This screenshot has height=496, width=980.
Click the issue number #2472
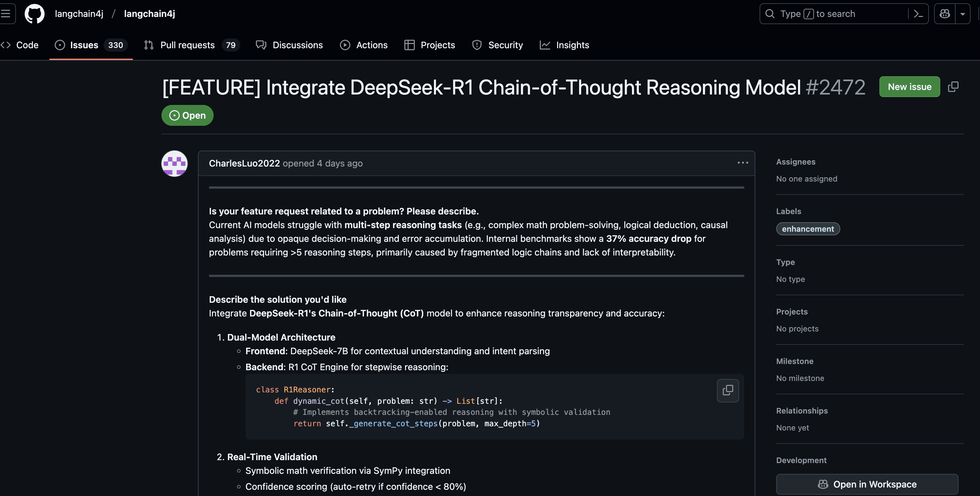pos(835,87)
